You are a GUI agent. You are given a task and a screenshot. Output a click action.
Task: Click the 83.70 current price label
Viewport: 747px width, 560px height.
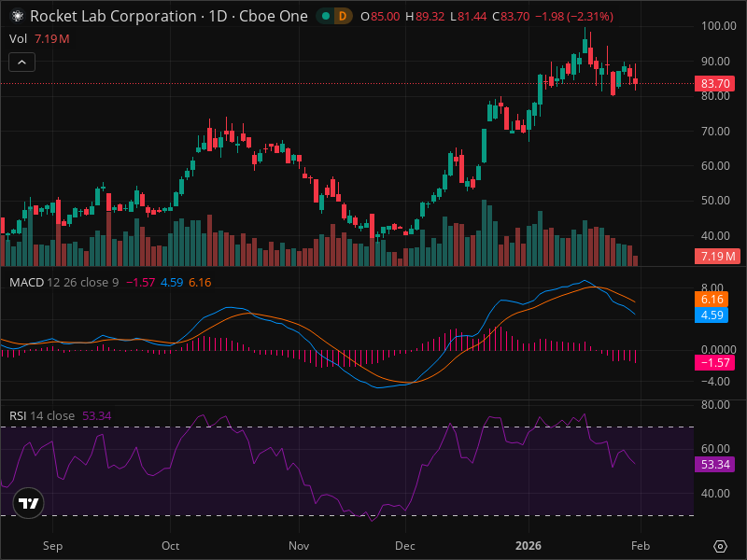coord(714,84)
